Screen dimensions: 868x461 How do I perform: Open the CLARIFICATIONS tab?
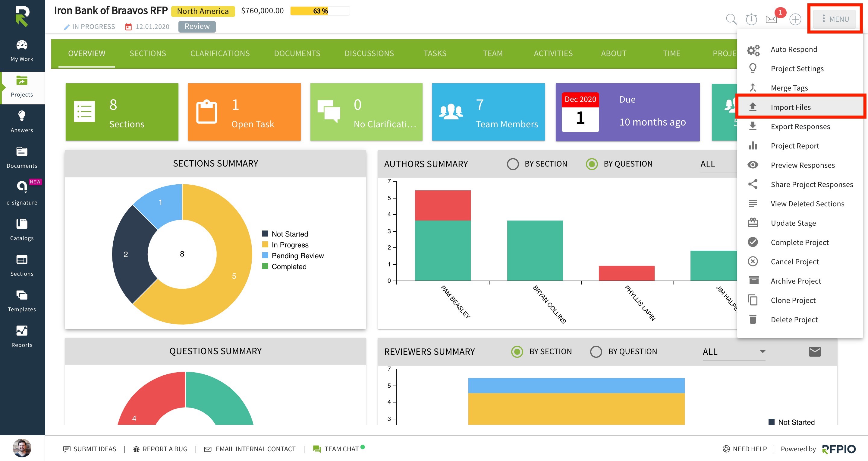tap(220, 53)
